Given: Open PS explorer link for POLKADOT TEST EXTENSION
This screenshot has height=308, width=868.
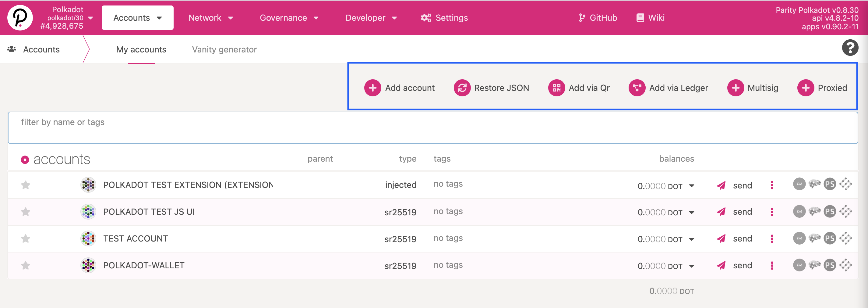Looking at the screenshot, I should click(x=830, y=184).
